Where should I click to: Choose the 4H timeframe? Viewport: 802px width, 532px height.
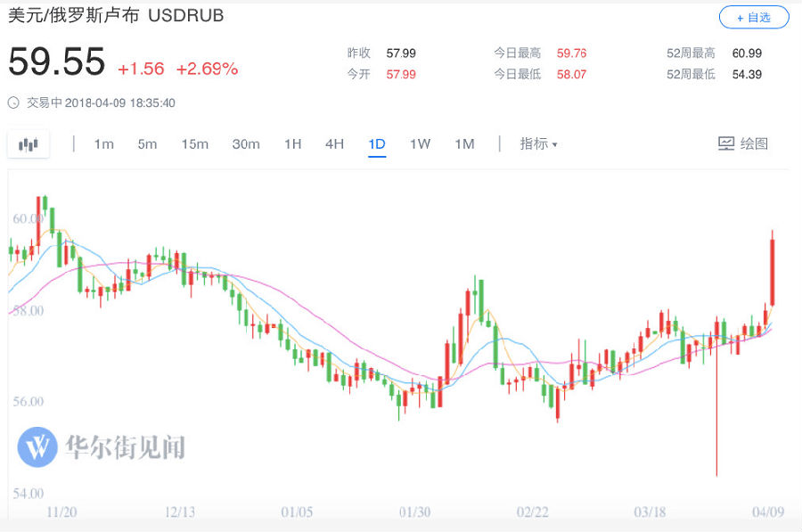[334, 144]
